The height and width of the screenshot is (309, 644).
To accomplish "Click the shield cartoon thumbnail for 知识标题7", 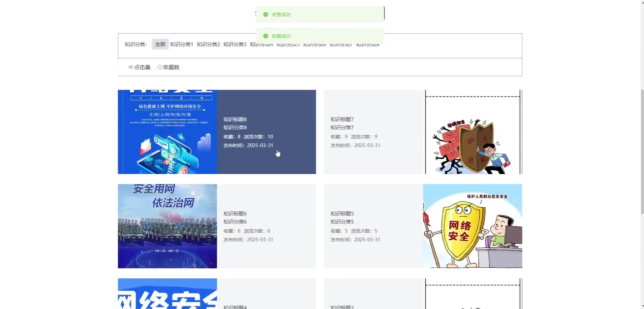I will point(473,132).
